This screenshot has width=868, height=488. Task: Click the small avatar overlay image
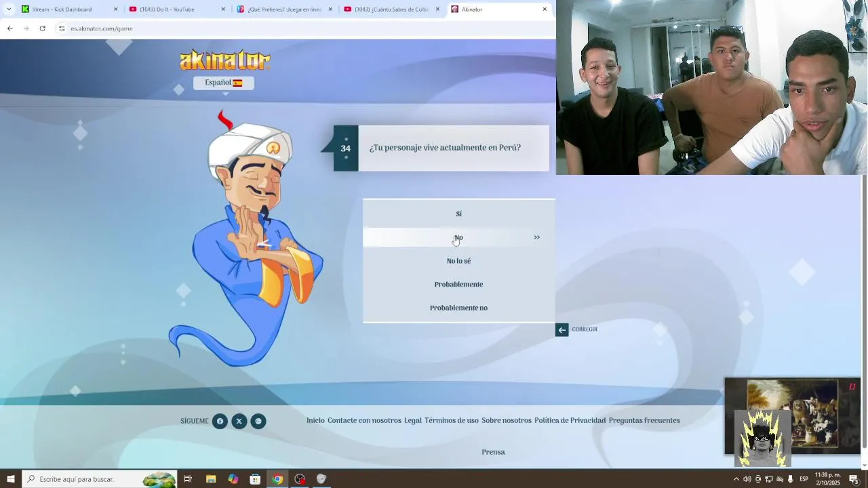tap(763, 439)
